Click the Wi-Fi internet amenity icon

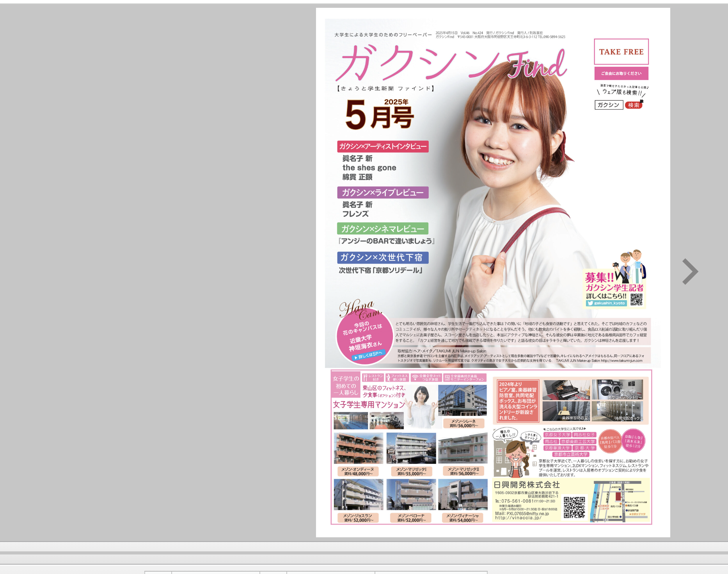click(426, 378)
